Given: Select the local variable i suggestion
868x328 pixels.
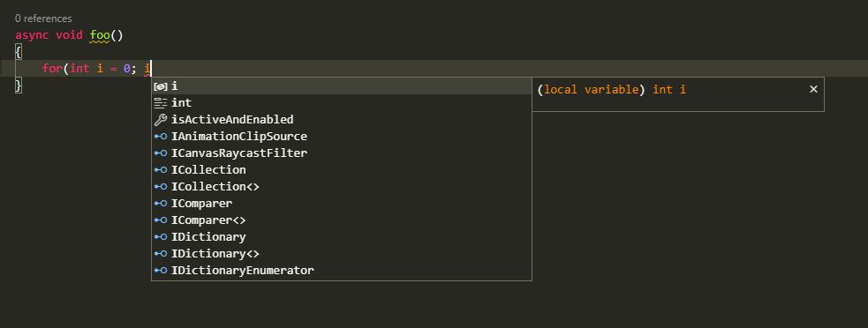Looking at the screenshot, I should coord(342,86).
